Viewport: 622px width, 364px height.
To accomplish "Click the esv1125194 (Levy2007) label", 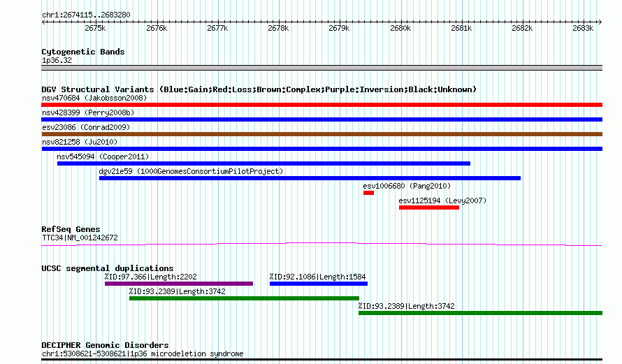I will [442, 201].
